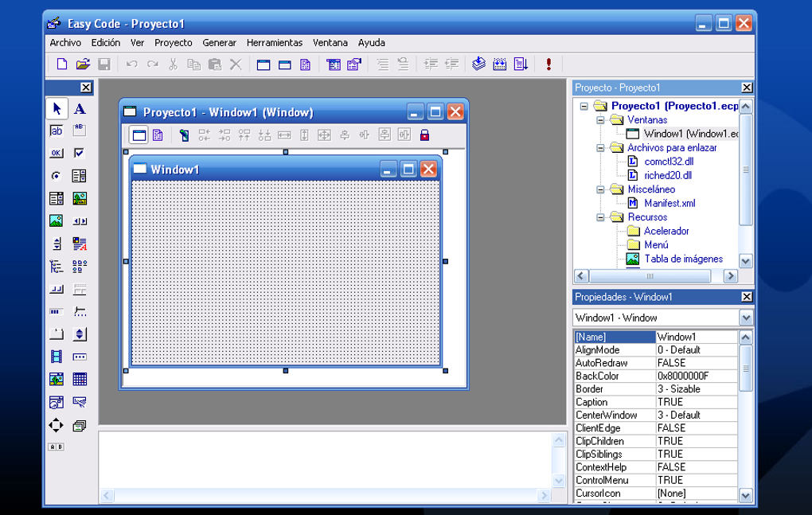Open the Edición menu
This screenshot has width=812, height=515.
106,43
